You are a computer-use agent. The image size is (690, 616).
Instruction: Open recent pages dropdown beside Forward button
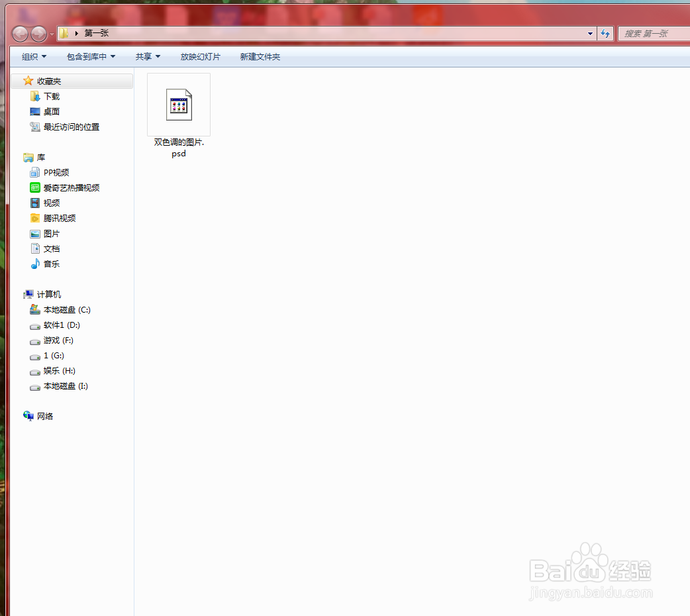coord(52,34)
